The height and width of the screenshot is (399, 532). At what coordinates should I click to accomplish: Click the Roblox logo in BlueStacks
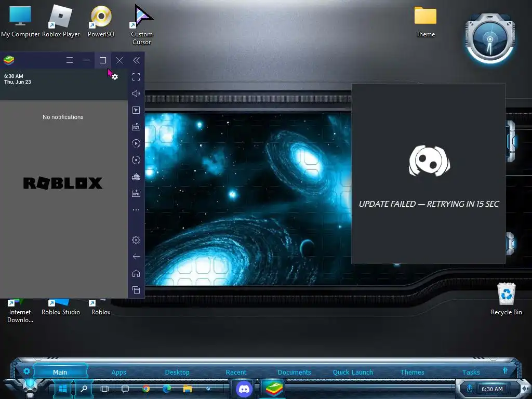pyautogui.click(x=63, y=183)
